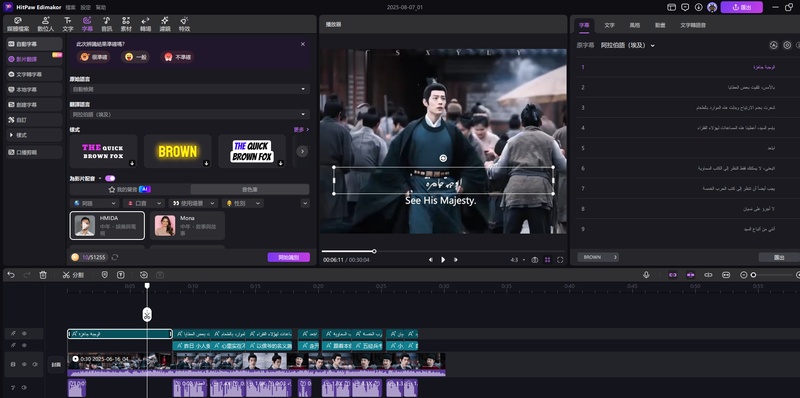Toggle the 為影片配音 dubbing switch
This screenshot has width=800, height=398.
[x=110, y=178]
